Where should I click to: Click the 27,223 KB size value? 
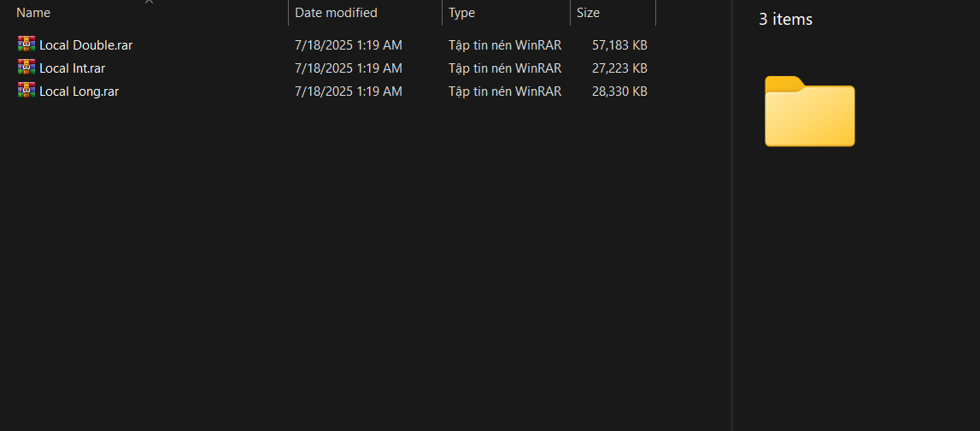point(619,68)
